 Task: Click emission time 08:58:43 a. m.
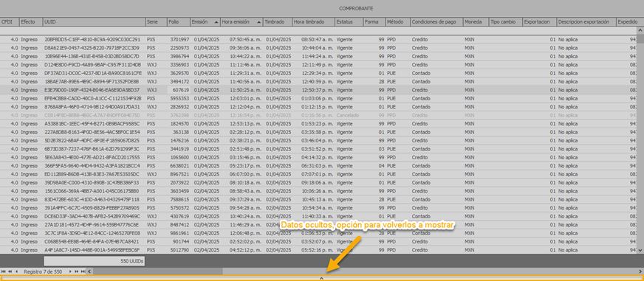coord(246,191)
